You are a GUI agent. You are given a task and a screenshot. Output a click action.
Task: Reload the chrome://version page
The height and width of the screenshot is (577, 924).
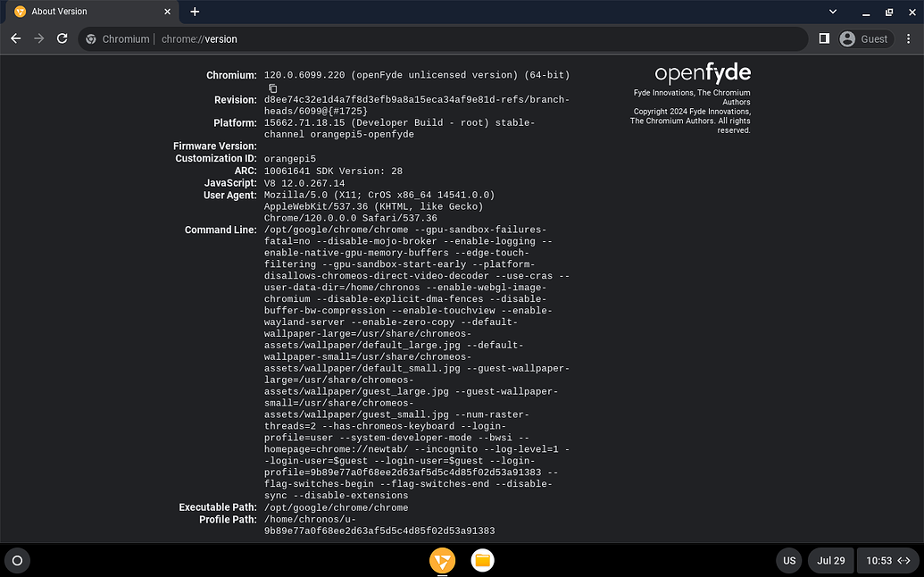click(62, 38)
